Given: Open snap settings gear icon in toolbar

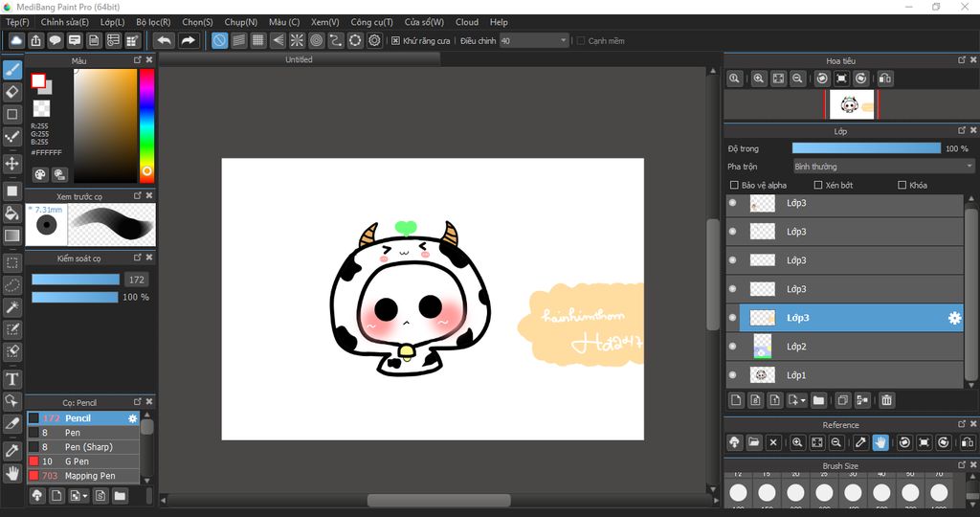Looking at the screenshot, I should [374, 40].
